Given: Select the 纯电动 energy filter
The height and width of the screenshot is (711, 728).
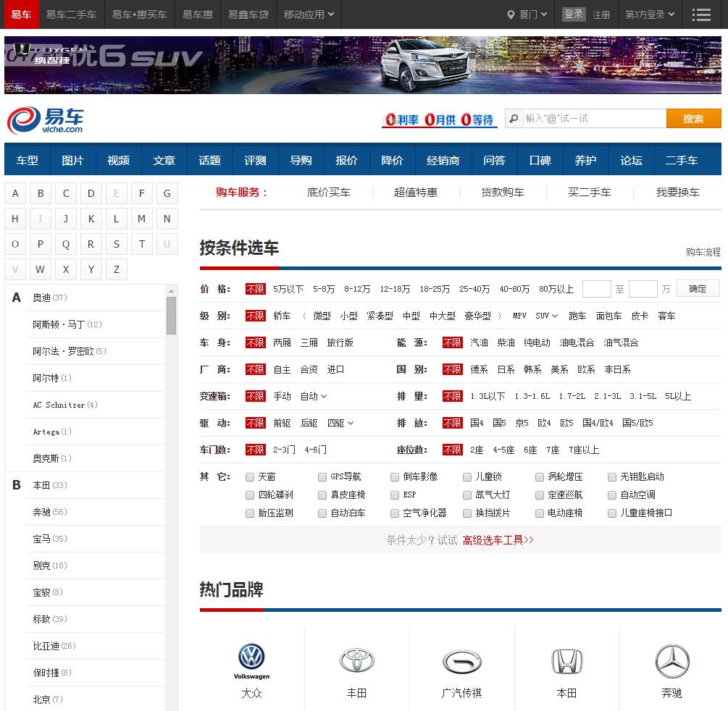Looking at the screenshot, I should (x=537, y=343).
